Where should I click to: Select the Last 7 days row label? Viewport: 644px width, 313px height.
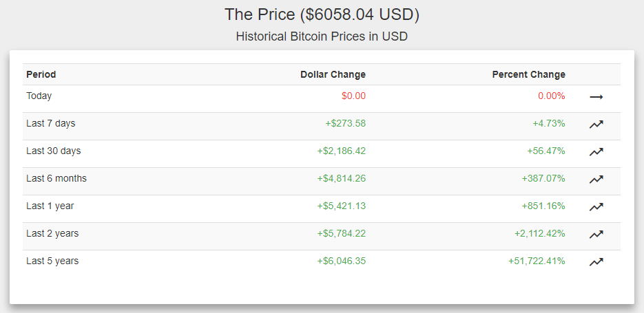[51, 124]
